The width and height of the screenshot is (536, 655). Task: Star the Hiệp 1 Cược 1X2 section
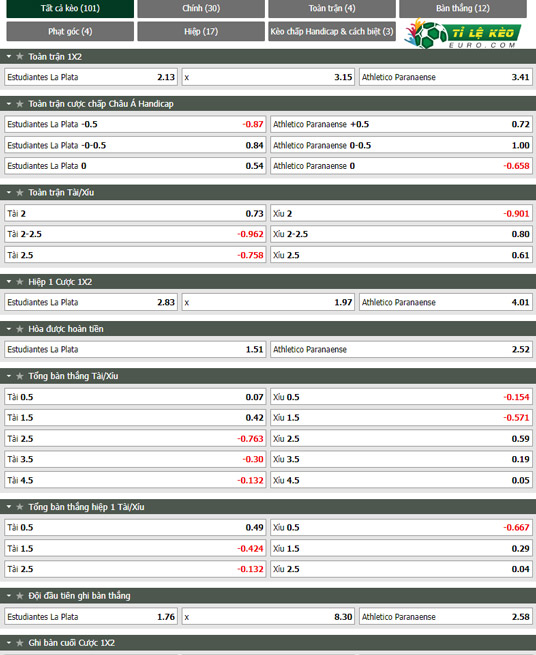point(19,282)
